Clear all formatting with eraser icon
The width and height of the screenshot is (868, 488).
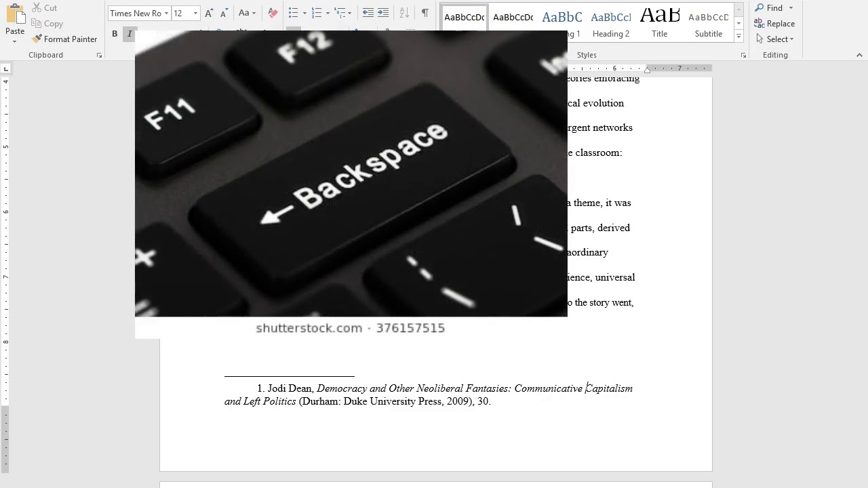click(273, 13)
